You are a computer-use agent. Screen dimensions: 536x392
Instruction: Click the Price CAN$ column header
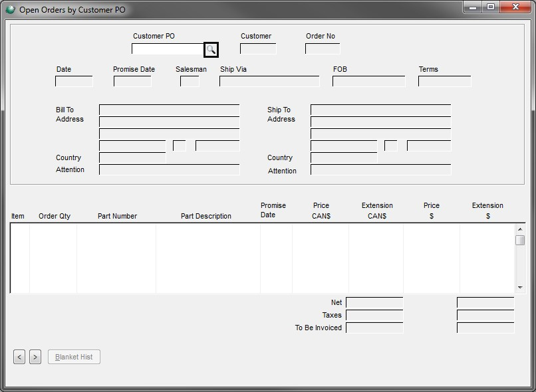click(x=321, y=211)
